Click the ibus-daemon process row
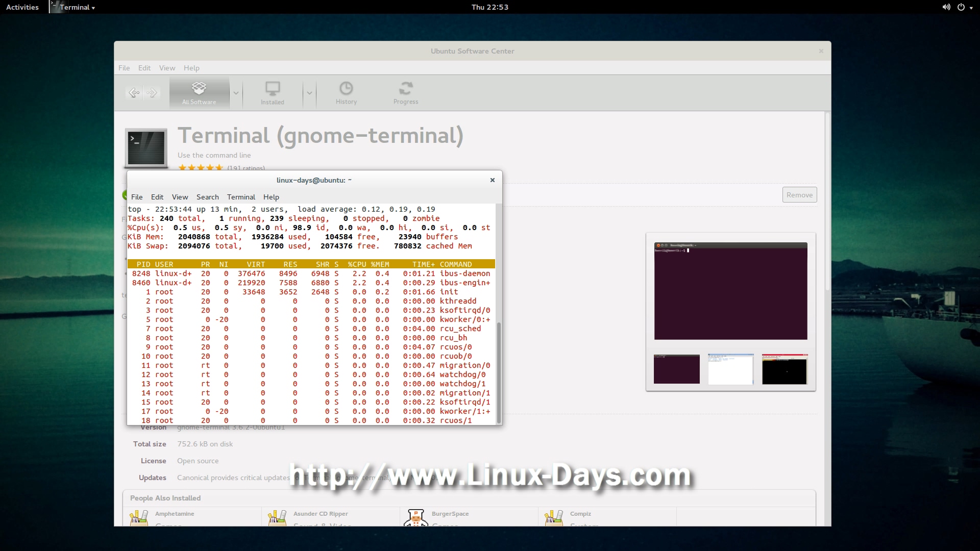This screenshot has width=980, height=551. [x=311, y=273]
